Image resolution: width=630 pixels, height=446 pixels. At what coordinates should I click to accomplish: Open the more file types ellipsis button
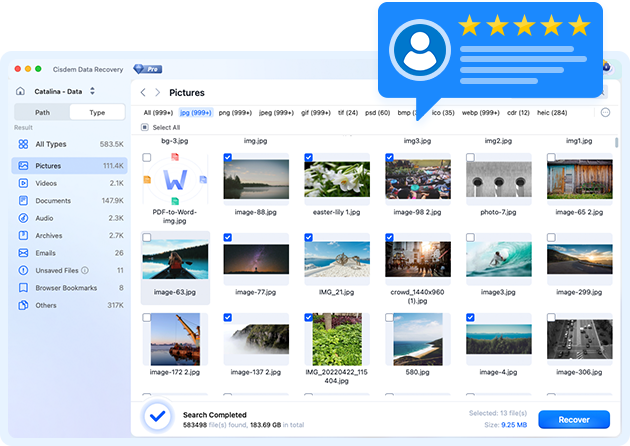coord(605,113)
